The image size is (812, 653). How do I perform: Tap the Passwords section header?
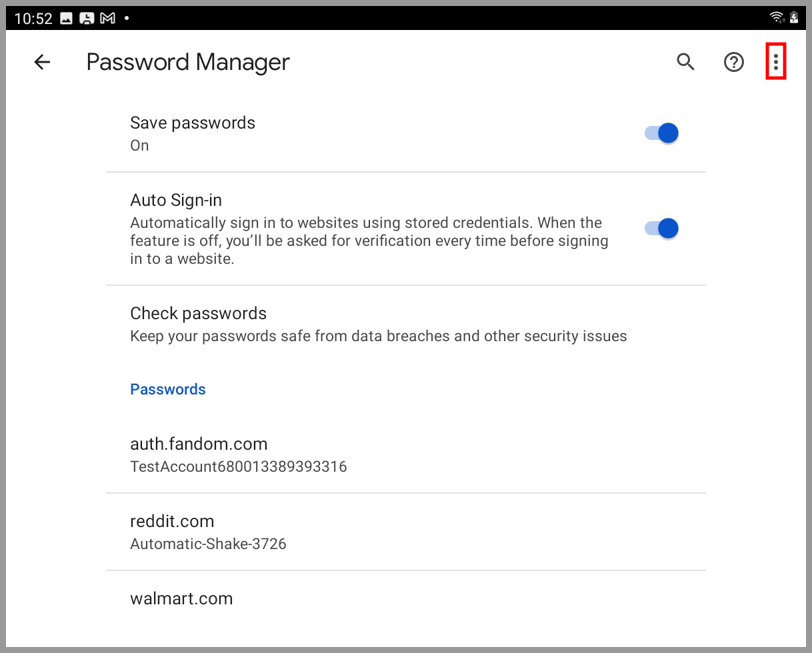click(x=168, y=389)
